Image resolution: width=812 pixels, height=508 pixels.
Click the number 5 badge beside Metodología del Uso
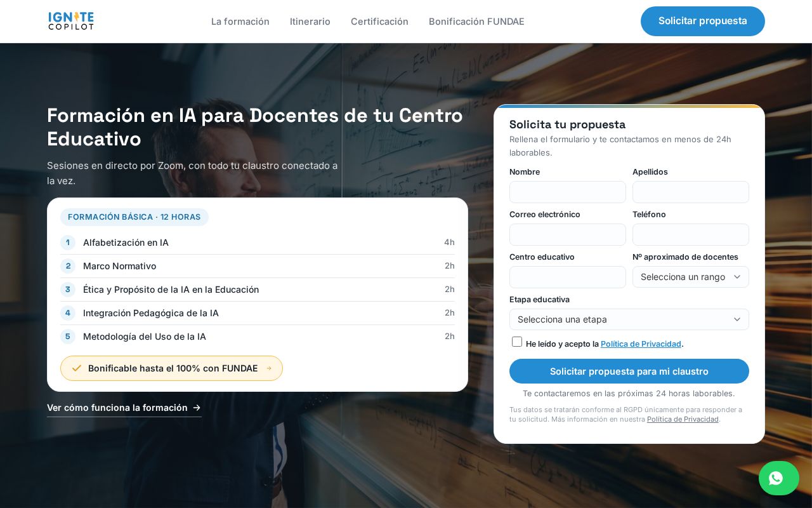tap(68, 337)
